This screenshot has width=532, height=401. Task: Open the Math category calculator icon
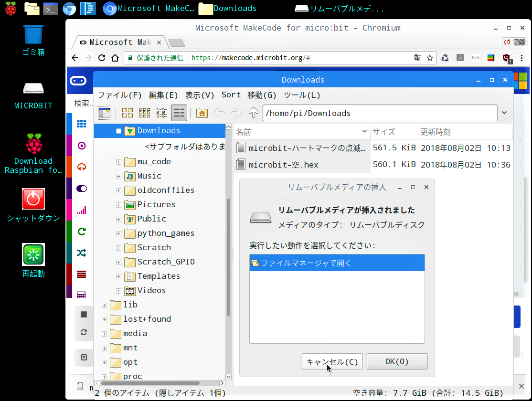[x=82, y=295]
